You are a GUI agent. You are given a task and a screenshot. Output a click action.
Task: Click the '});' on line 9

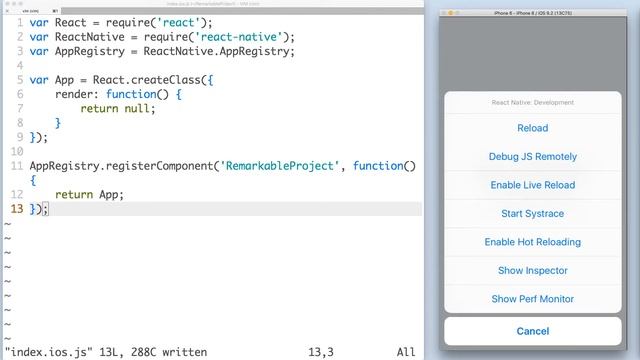38,137
